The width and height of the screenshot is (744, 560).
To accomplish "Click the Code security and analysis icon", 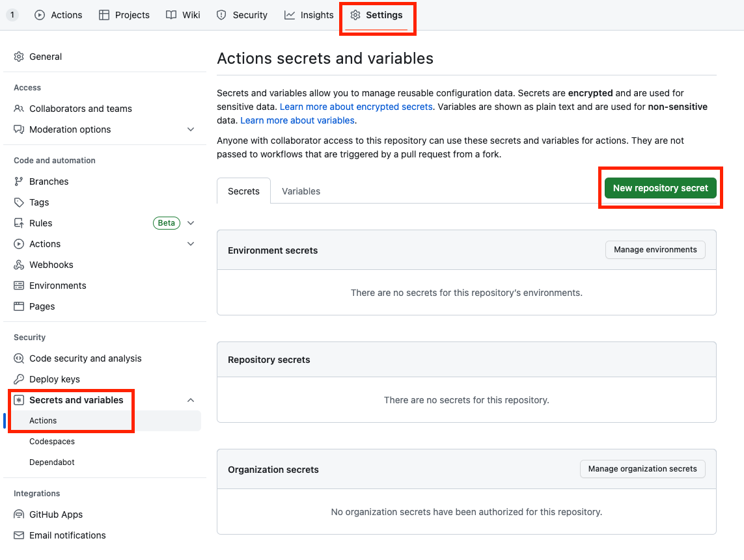I will (x=19, y=358).
